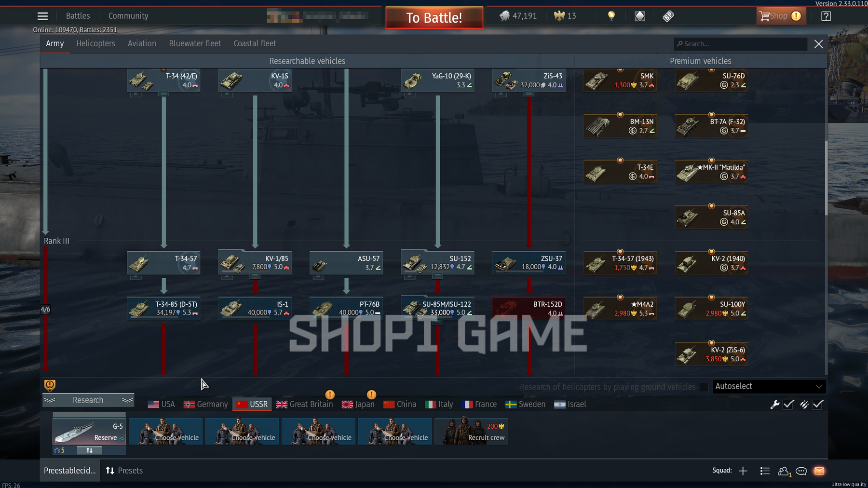Viewport: 868px width, 488px height.
Task: Open the Community menu
Action: coord(128,16)
